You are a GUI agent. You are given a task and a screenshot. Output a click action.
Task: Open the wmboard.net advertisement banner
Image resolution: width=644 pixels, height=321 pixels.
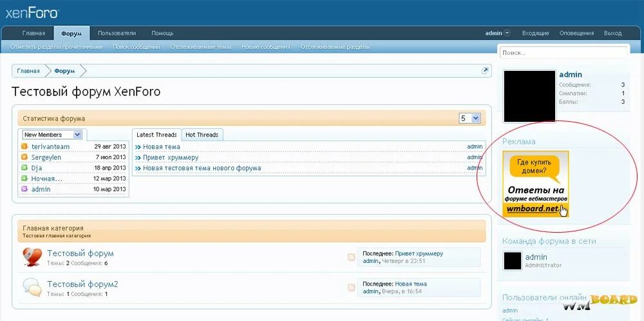(536, 184)
